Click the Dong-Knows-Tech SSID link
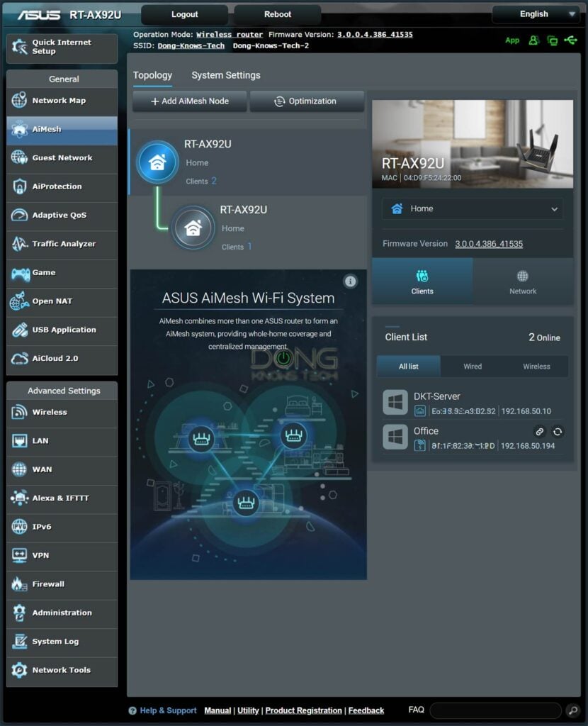 tap(191, 45)
